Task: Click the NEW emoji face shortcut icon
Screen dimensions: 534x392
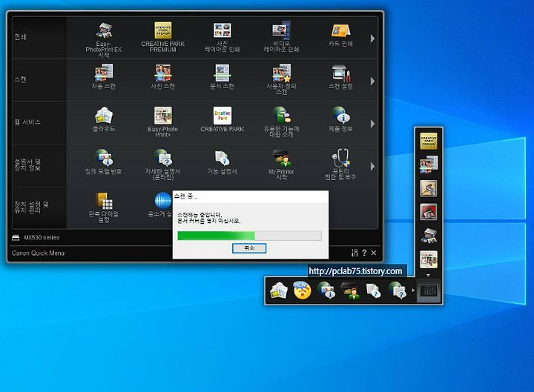Action: click(x=302, y=290)
